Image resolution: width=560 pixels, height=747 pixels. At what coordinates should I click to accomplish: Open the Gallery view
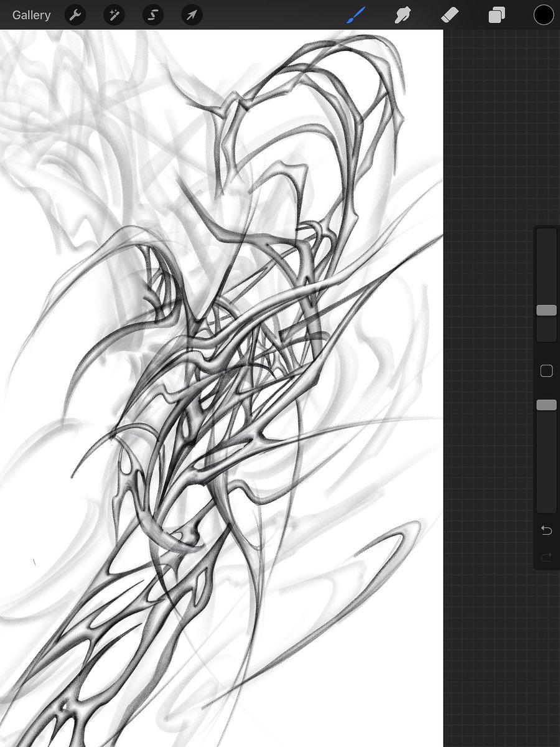(31, 15)
